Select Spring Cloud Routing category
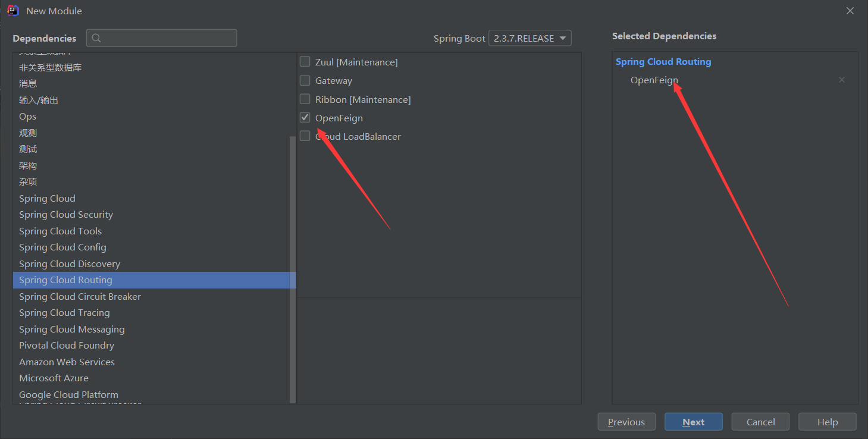 click(154, 280)
